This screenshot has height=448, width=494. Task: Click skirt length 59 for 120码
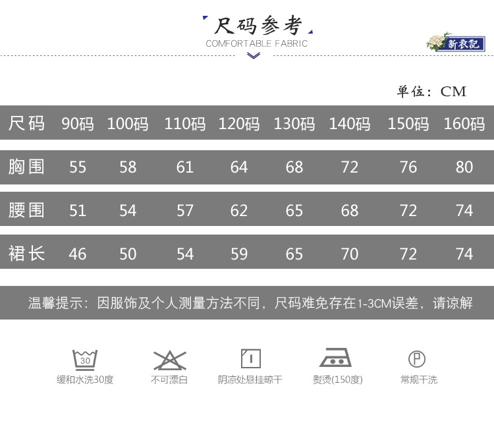239,254
